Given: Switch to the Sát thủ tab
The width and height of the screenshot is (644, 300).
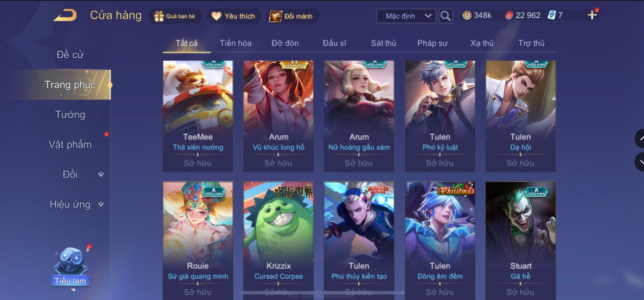Looking at the screenshot, I should (383, 43).
